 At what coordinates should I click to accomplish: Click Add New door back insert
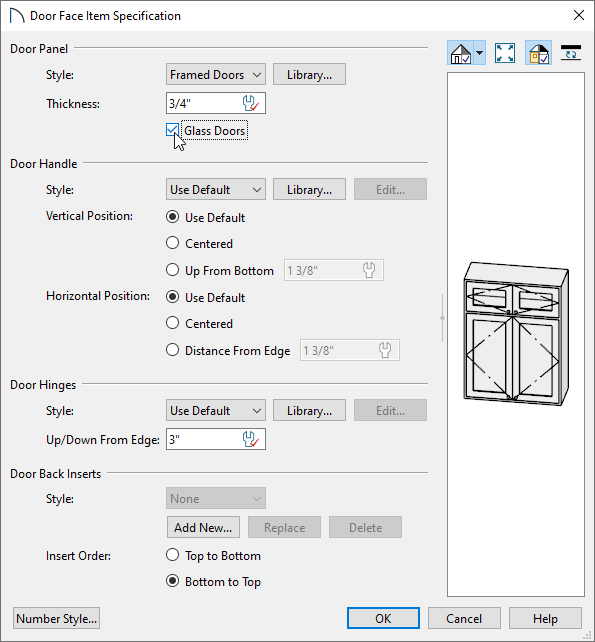coord(203,527)
